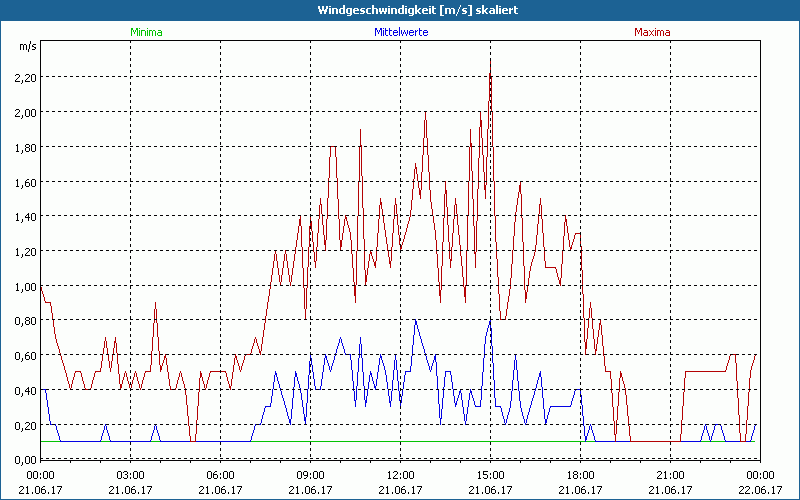Click the 18:00 time axis label

(580, 475)
